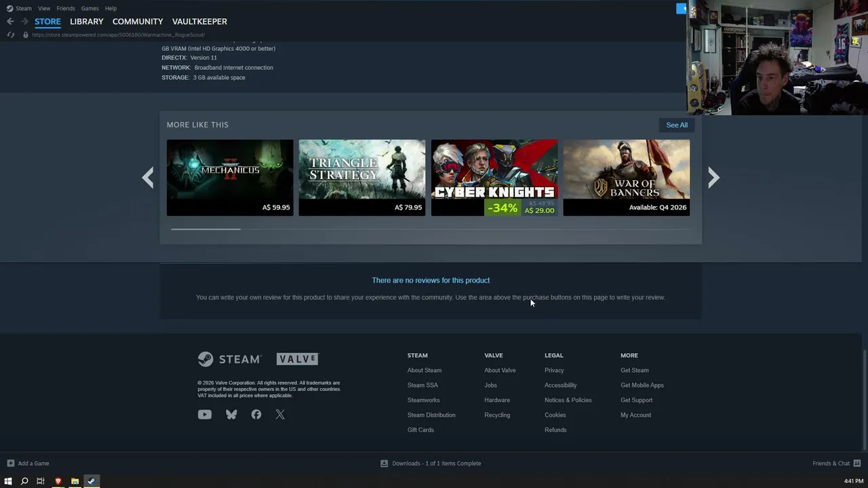Image resolution: width=868 pixels, height=488 pixels.
Task: Click the Add a Game plus icon
Action: (x=10, y=464)
